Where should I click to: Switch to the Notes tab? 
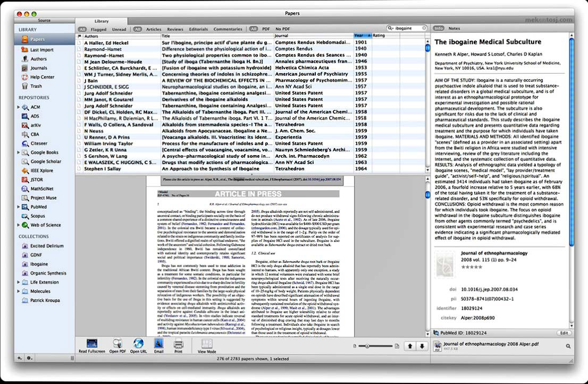pos(454,28)
